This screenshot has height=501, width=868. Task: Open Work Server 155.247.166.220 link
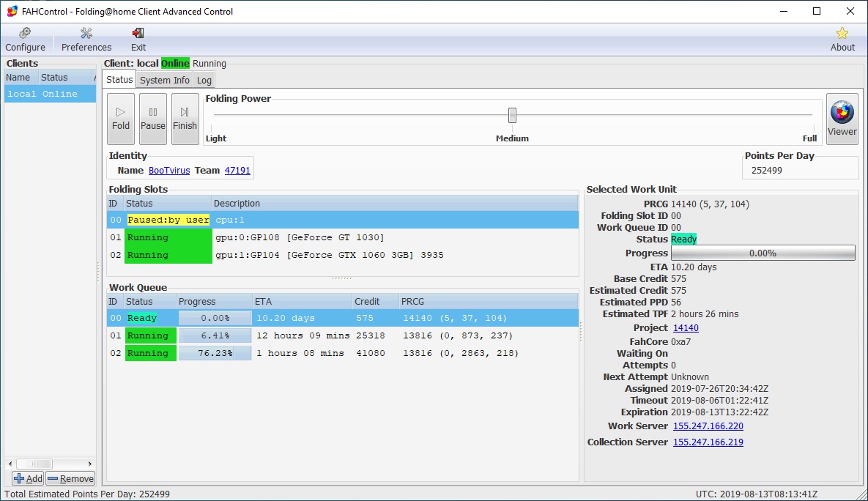[x=708, y=426]
